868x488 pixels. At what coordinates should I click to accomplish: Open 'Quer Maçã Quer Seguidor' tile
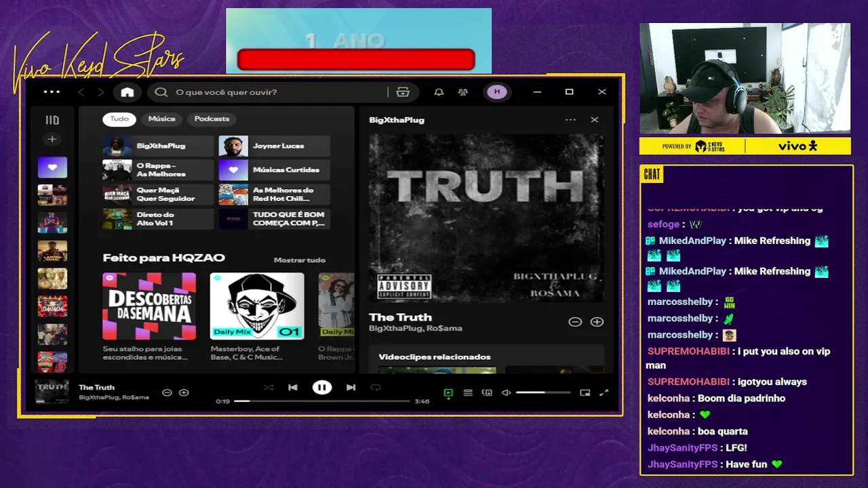tap(158, 195)
